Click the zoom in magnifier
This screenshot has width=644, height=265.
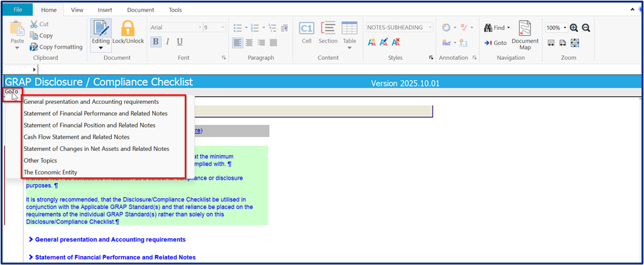[574, 28]
